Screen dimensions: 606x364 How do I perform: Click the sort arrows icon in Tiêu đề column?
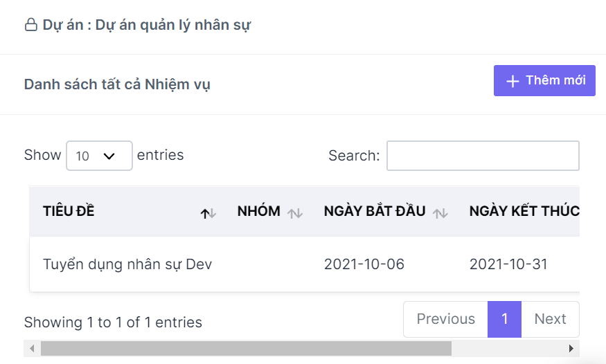(x=208, y=213)
